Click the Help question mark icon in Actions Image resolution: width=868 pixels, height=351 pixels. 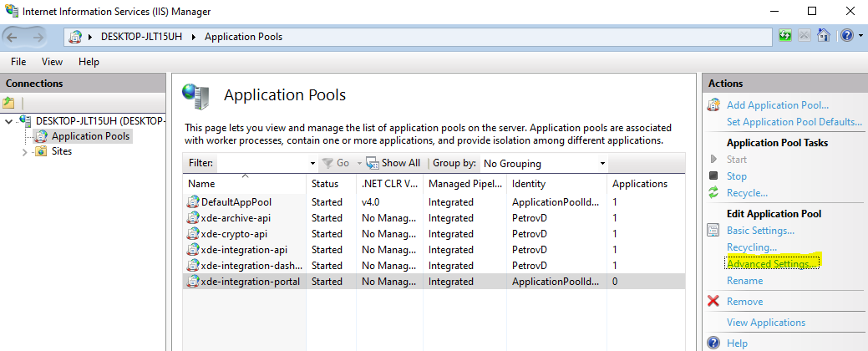(714, 343)
